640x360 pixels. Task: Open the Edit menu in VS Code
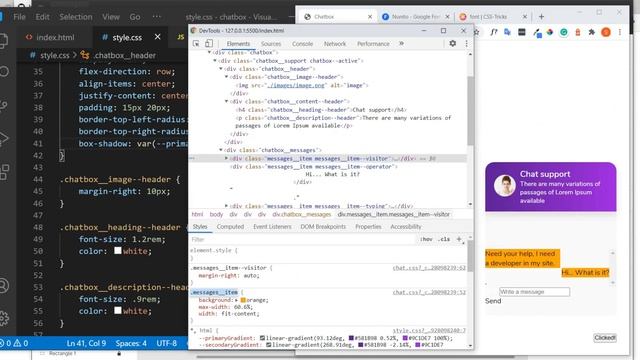pyautogui.click(x=42, y=17)
